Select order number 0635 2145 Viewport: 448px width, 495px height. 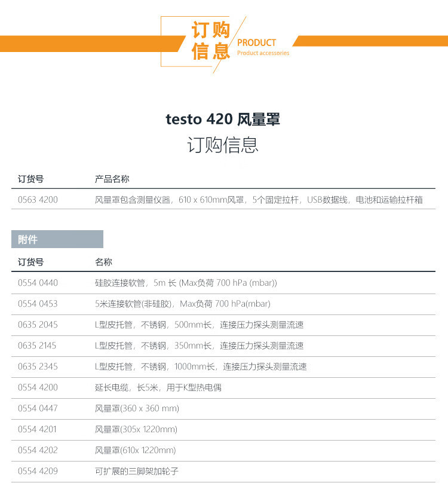tap(37, 346)
